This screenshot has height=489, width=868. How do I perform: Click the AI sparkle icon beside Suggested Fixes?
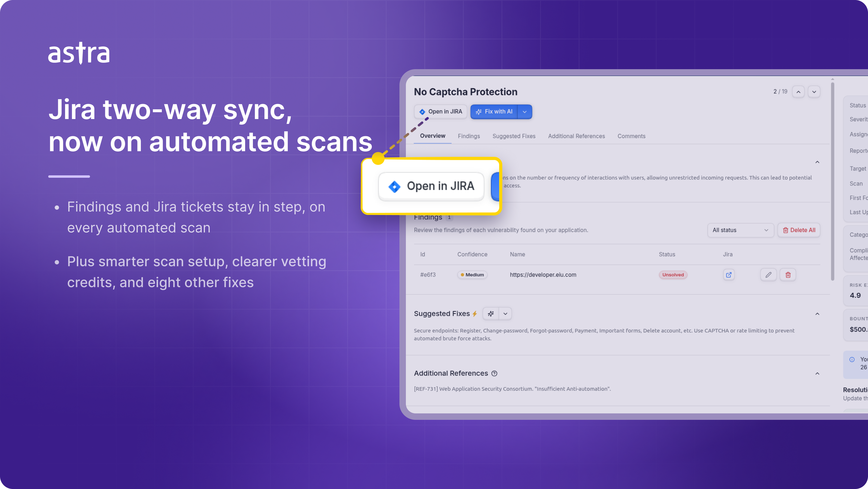pyautogui.click(x=491, y=314)
